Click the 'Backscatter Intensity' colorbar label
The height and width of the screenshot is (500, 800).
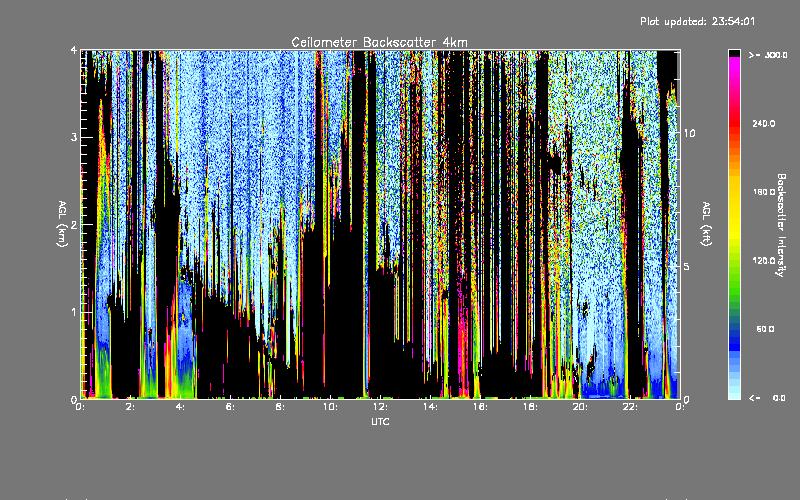[781, 225]
